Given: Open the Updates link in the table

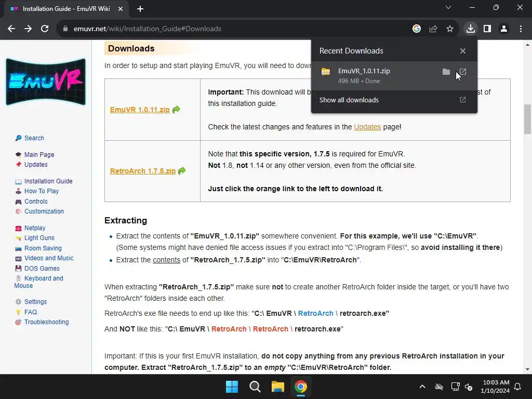Looking at the screenshot, I should [367, 127].
